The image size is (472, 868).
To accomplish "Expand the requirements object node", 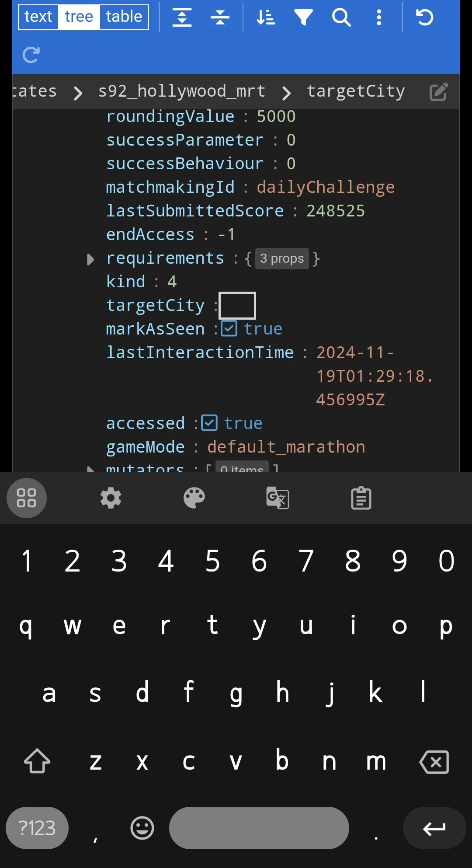I will click(90, 259).
